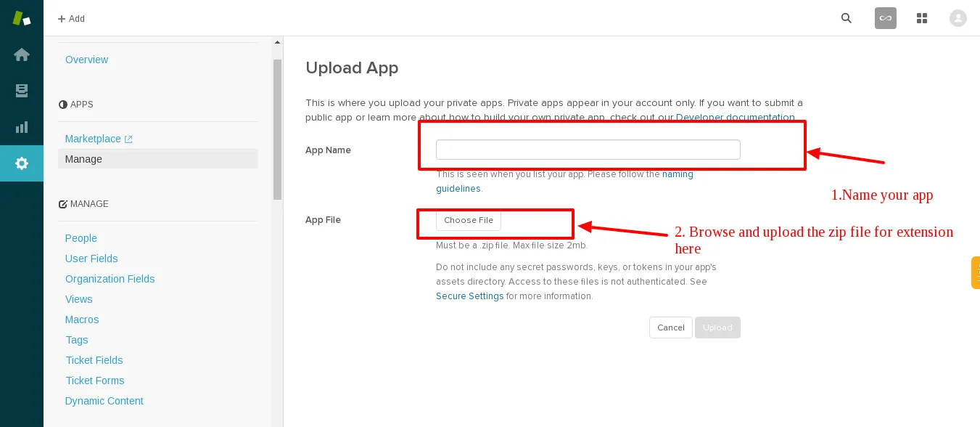Open the Tags settings link
This screenshot has height=427, width=980.
click(77, 340)
